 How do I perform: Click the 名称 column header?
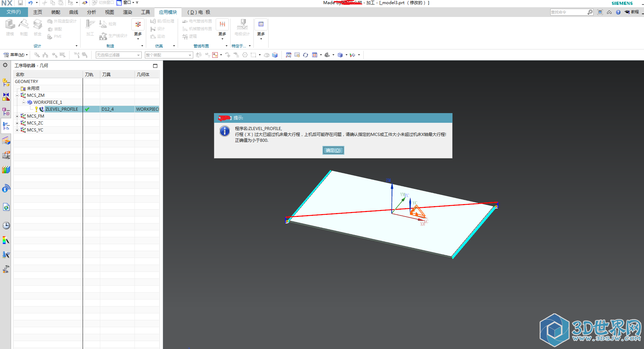click(x=48, y=74)
